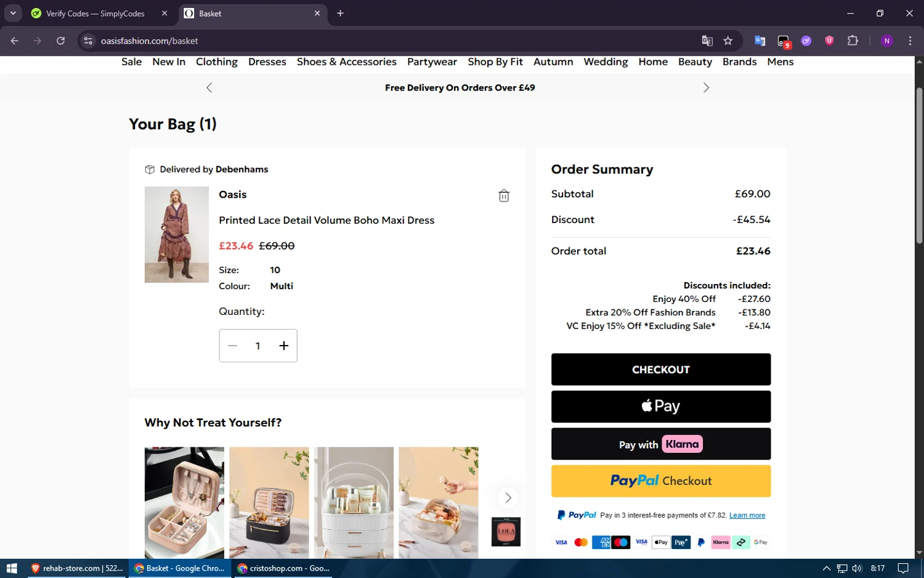Open Printed Lace Detail dress link
This screenshot has height=578, width=924.
coord(326,220)
